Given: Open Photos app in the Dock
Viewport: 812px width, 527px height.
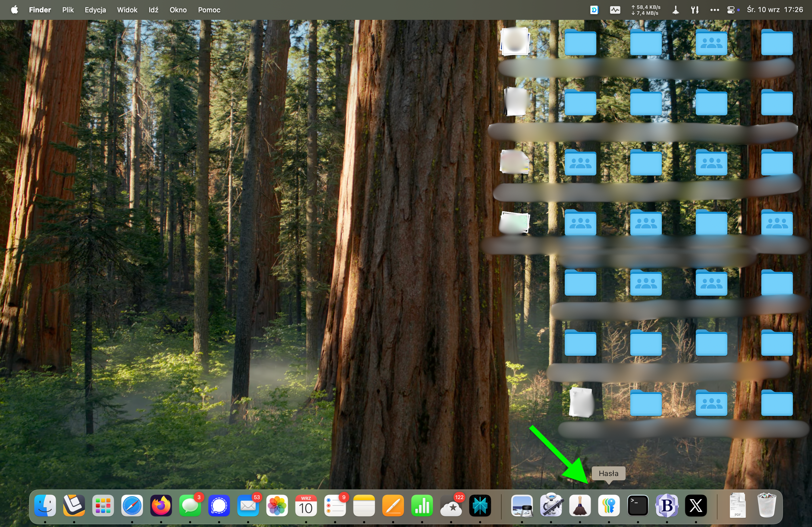Looking at the screenshot, I should click(x=277, y=505).
